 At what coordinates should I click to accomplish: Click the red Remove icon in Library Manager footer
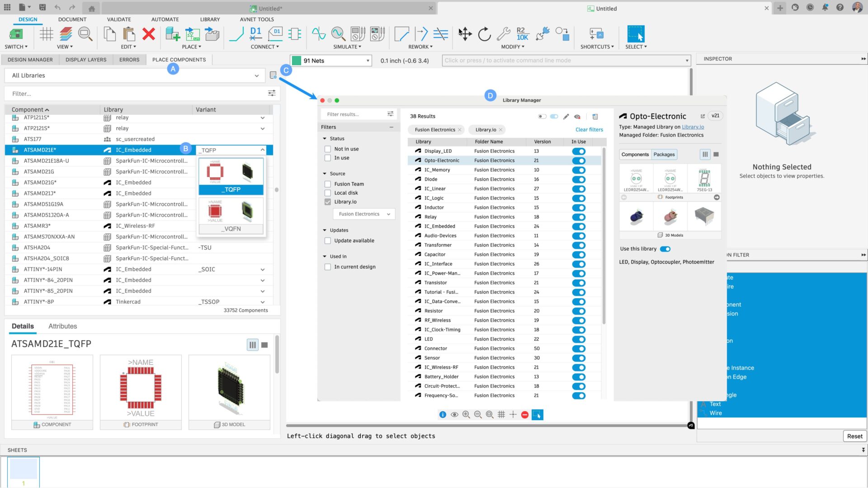click(524, 414)
